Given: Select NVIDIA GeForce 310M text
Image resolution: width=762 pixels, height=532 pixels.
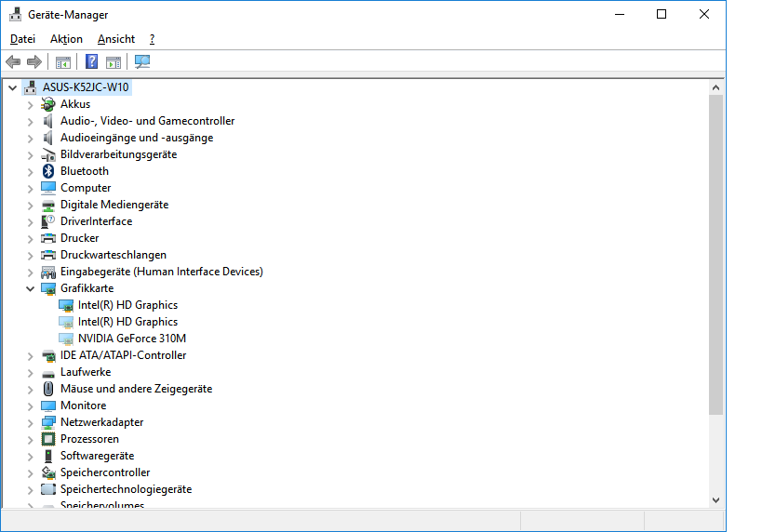Looking at the screenshot, I should click(x=132, y=339).
